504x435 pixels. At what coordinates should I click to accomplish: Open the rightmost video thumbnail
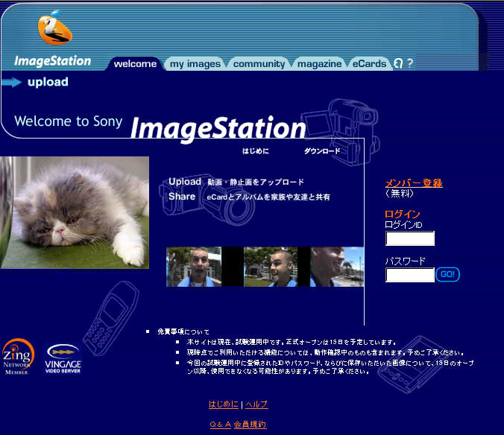click(337, 267)
